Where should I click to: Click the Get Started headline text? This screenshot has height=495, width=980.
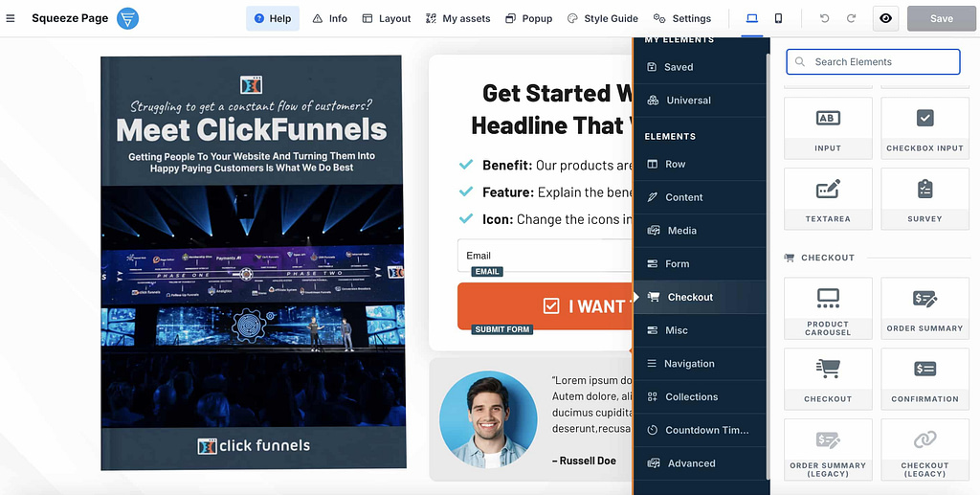coord(553,109)
